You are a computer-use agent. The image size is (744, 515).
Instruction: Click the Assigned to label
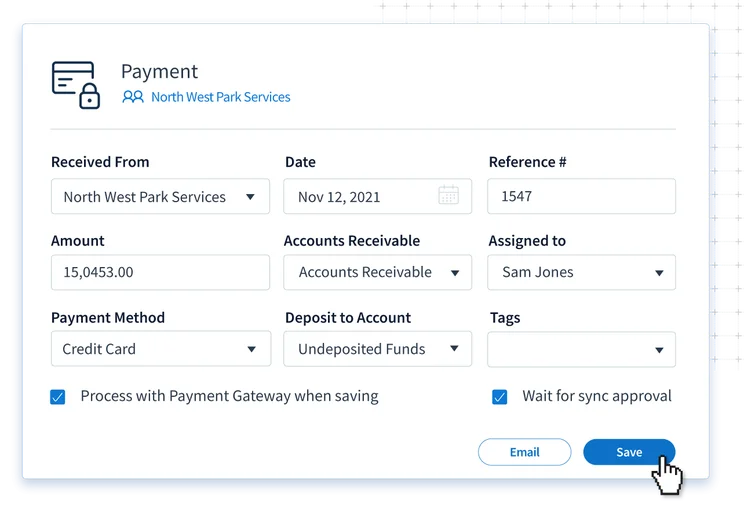[x=527, y=241]
